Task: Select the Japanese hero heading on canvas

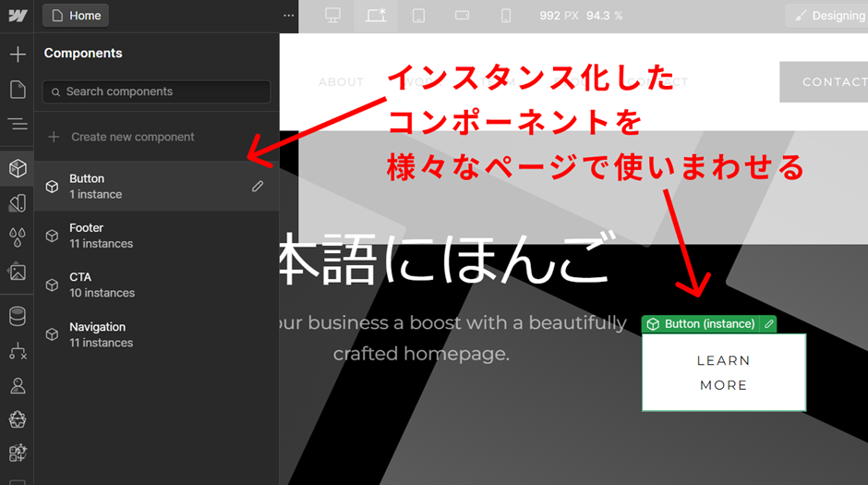Action: tap(447, 259)
